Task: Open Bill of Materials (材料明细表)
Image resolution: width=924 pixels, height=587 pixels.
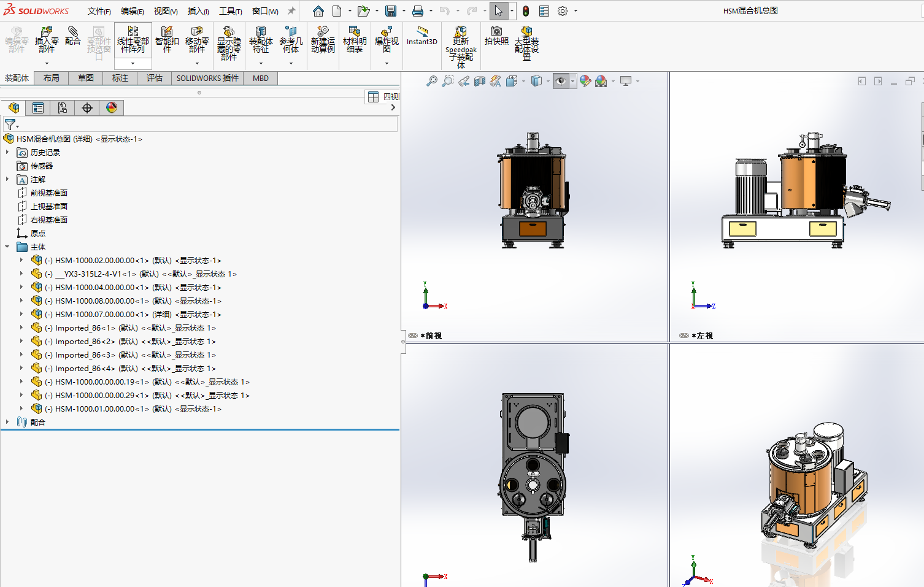Action: (x=355, y=39)
